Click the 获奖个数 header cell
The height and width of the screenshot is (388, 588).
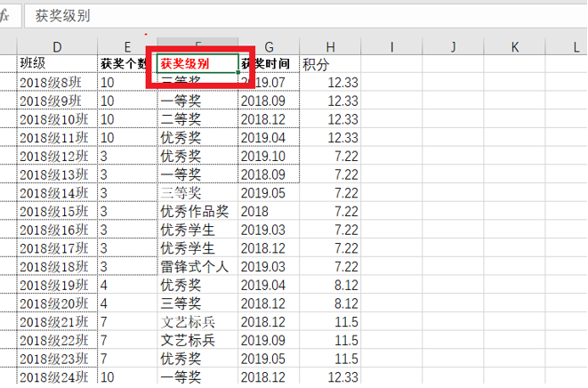tap(127, 64)
